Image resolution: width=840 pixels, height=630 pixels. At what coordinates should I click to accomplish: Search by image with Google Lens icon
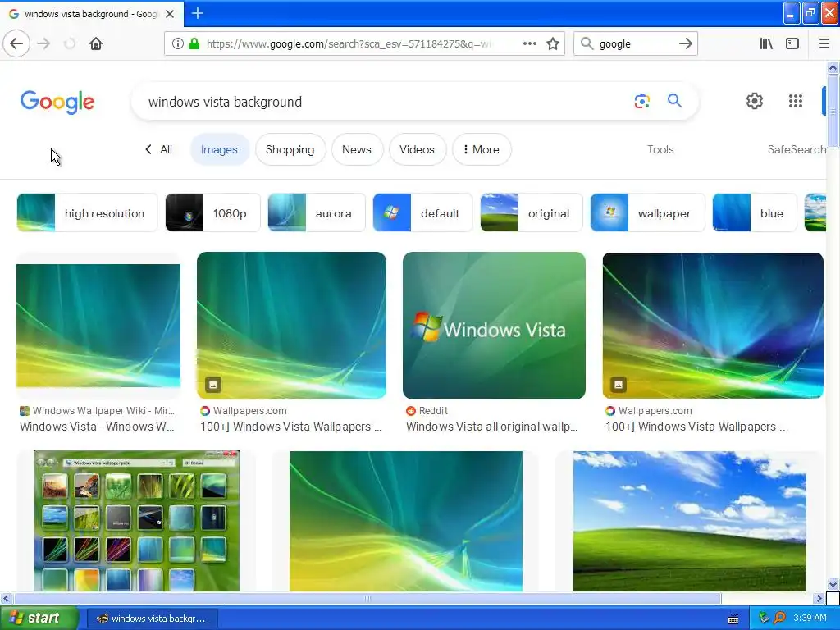tap(641, 101)
